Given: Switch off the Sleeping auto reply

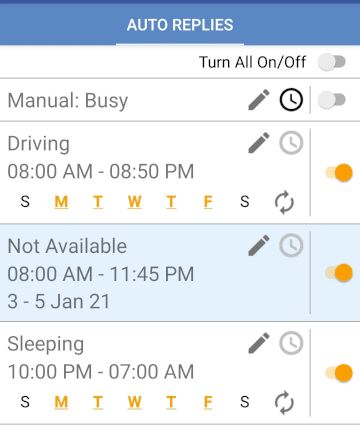Looking at the screenshot, I should (x=339, y=373).
